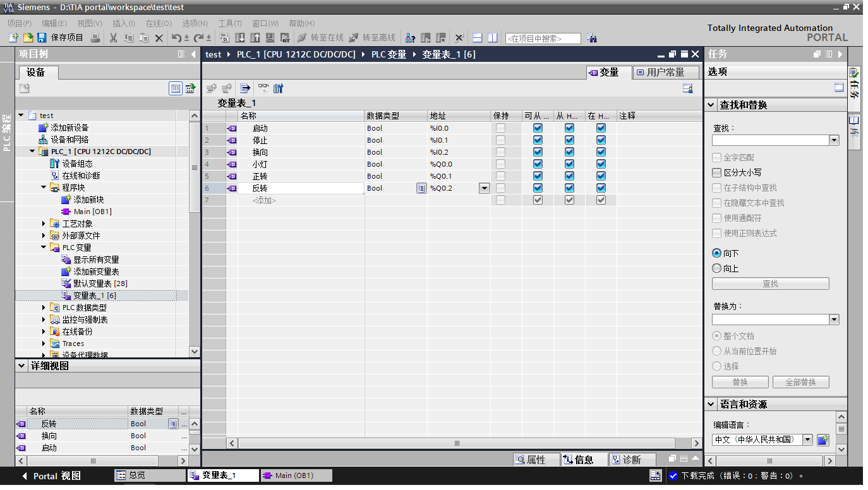The image size is (868, 490).
Task: Collapse the 查找和替换 section
Action: 711,105
